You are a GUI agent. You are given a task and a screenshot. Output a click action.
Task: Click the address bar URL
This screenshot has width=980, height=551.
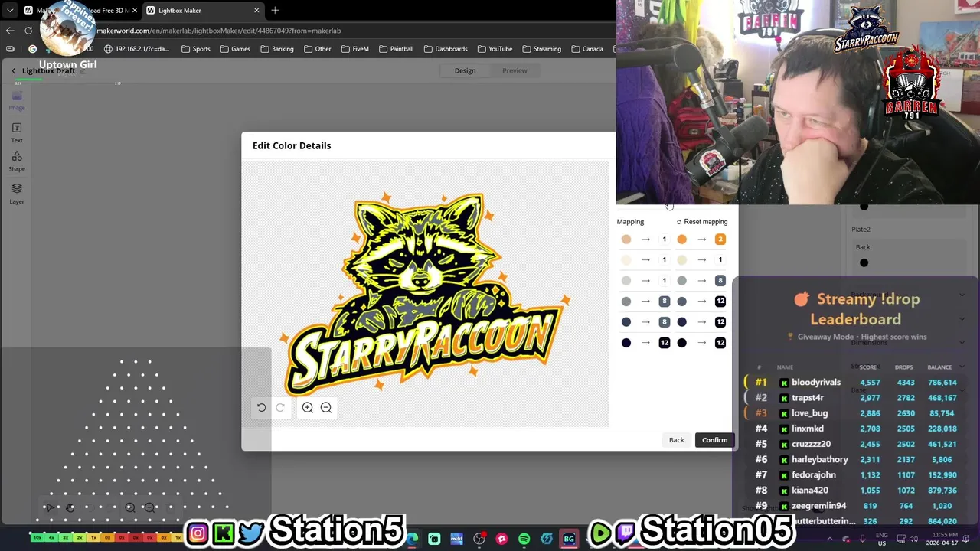point(218,31)
